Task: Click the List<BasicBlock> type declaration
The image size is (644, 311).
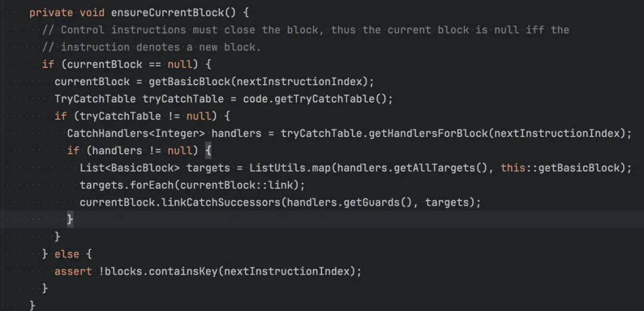Action: 129,168
